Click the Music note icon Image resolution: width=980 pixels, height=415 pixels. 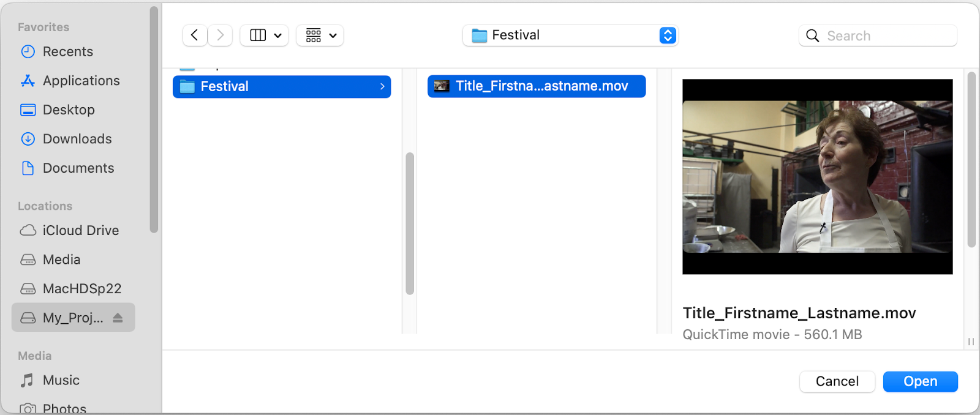(x=27, y=380)
